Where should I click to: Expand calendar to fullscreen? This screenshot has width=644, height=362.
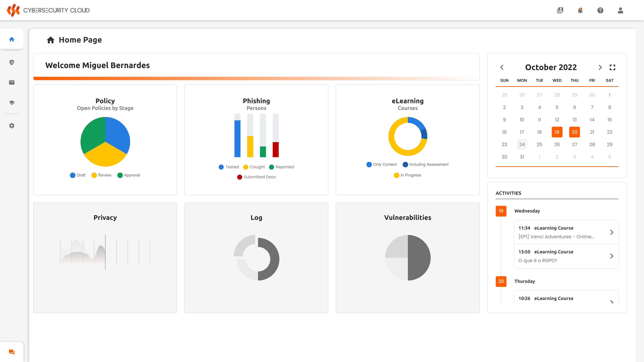pyautogui.click(x=612, y=67)
